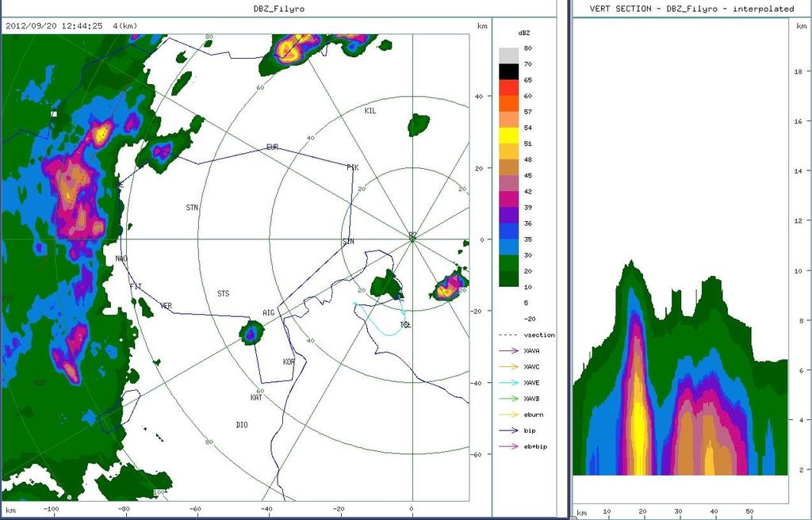The image size is (812, 520).
Task: Click the orange XAVC arrow in legend
Action: [509, 367]
